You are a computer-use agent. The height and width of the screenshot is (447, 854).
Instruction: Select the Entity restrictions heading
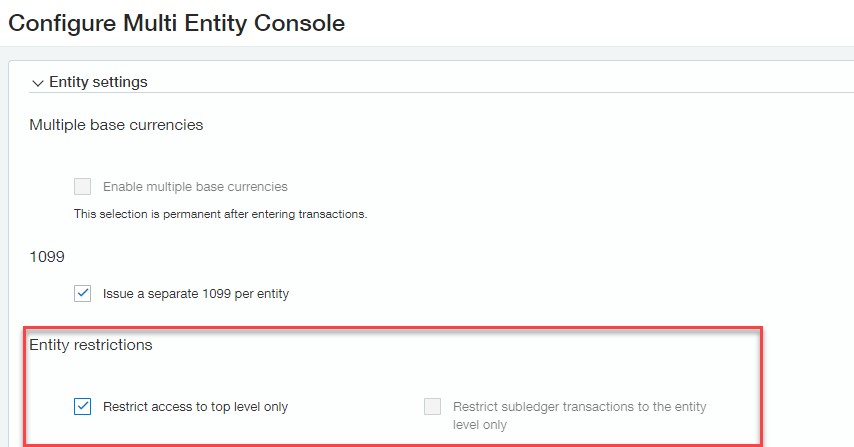pos(91,345)
